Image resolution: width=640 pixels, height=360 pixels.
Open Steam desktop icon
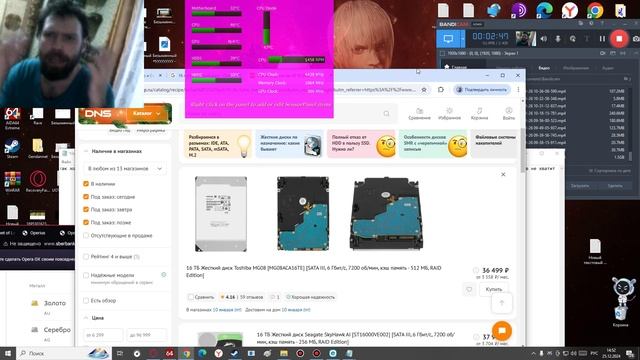coord(12,149)
